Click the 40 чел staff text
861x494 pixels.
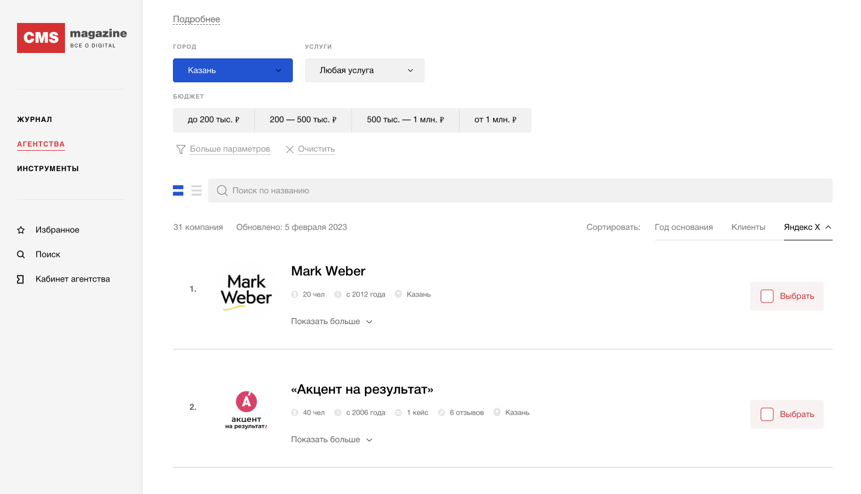[314, 413]
